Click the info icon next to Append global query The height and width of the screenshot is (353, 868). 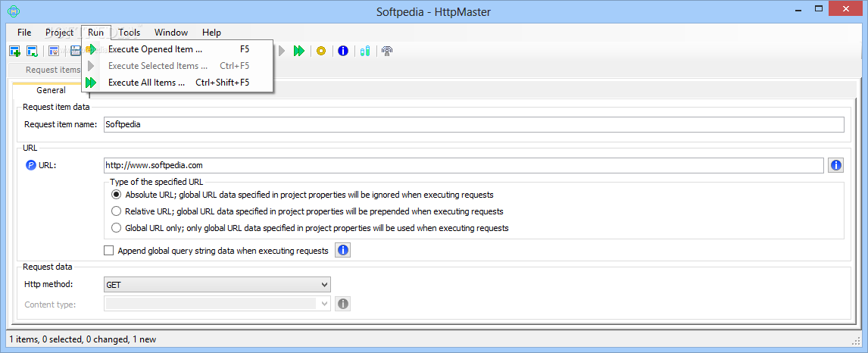tap(342, 251)
